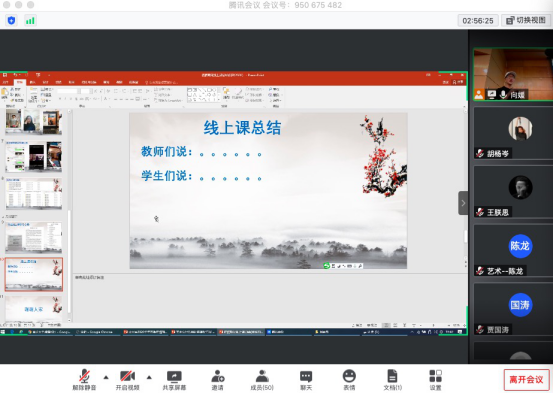
Task: Expand video options arrow beside camera
Action: 149,377
